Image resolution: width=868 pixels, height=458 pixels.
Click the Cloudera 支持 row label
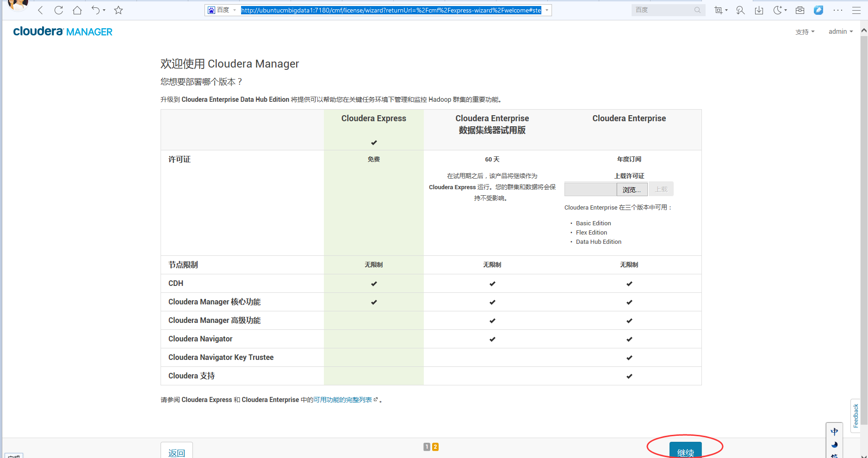point(192,376)
